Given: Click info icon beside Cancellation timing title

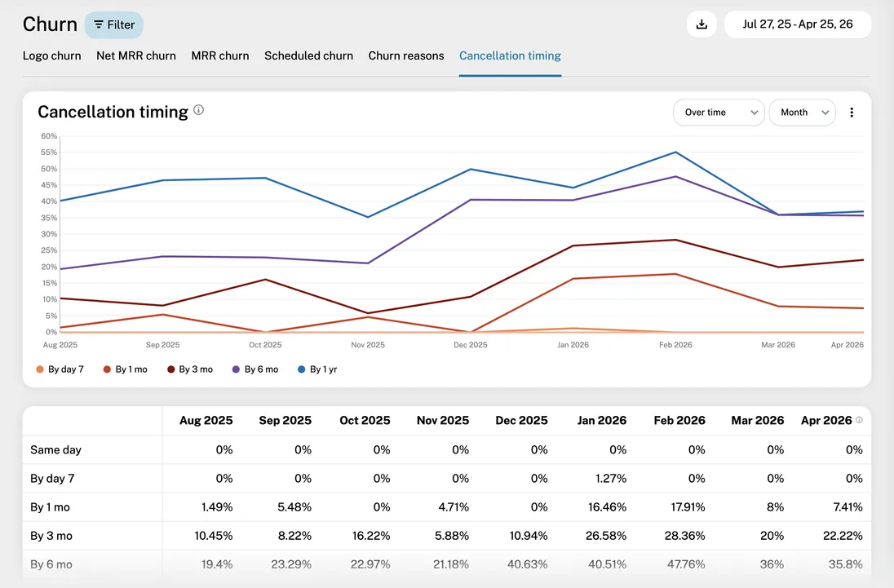Looking at the screenshot, I should coord(198,110).
